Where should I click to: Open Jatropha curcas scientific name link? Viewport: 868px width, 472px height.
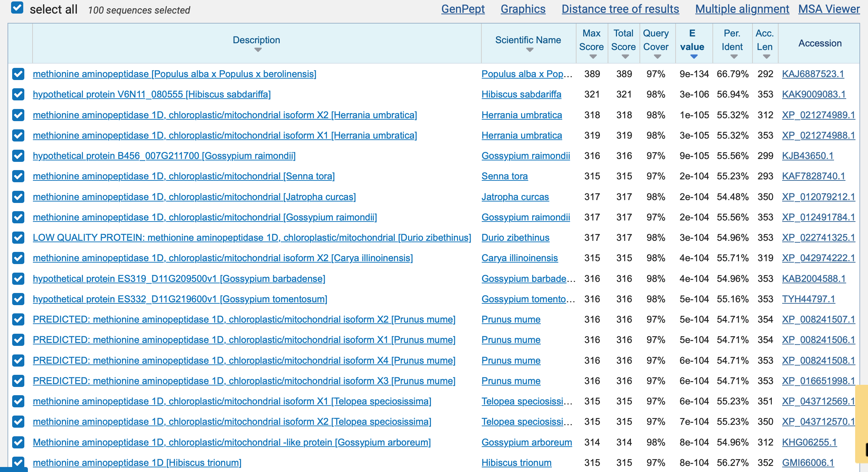[515, 197]
